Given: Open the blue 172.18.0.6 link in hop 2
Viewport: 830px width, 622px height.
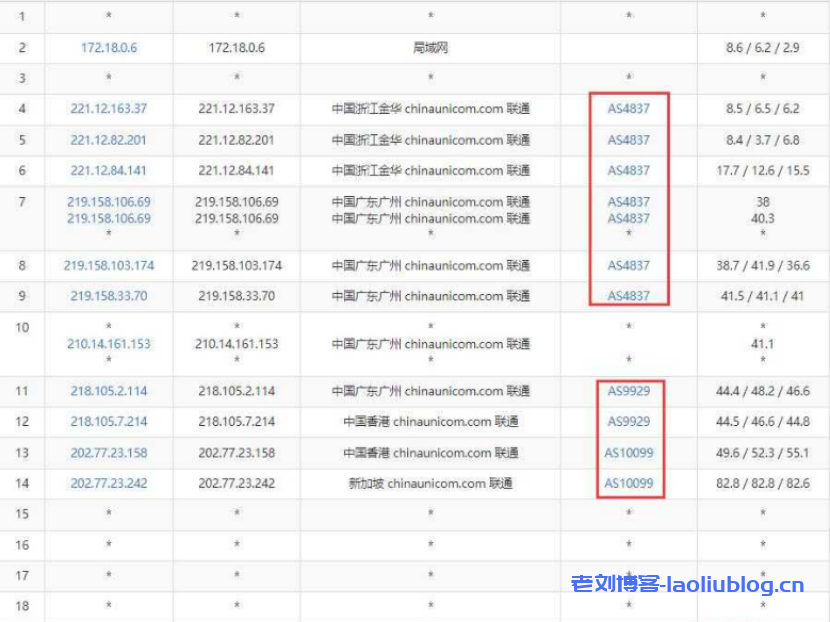Looking at the screenshot, I should tap(109, 48).
